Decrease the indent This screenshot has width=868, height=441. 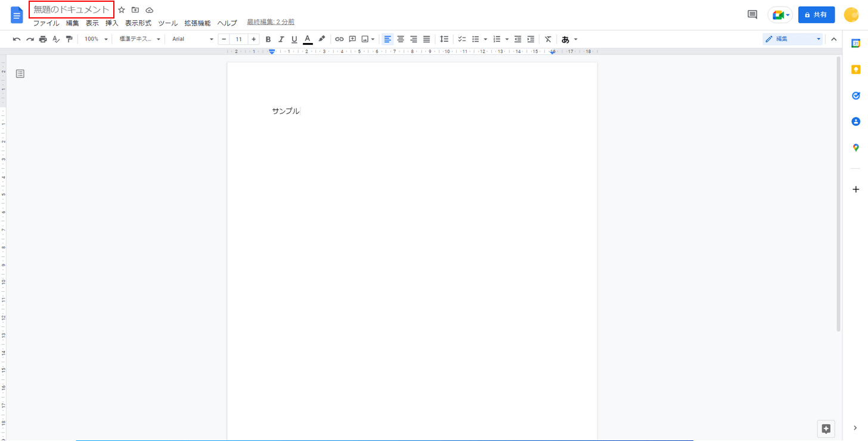coord(517,39)
